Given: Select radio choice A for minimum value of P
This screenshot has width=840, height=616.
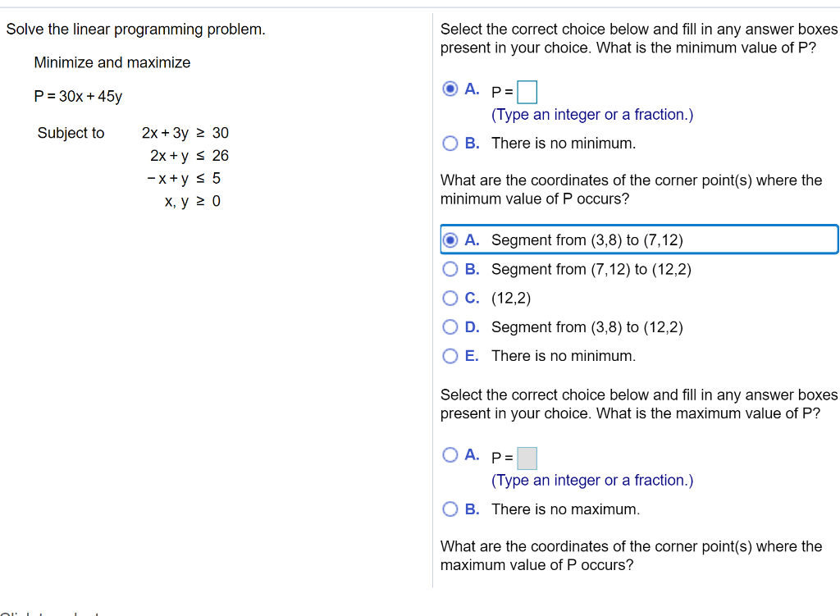Looking at the screenshot, I should point(450,89).
